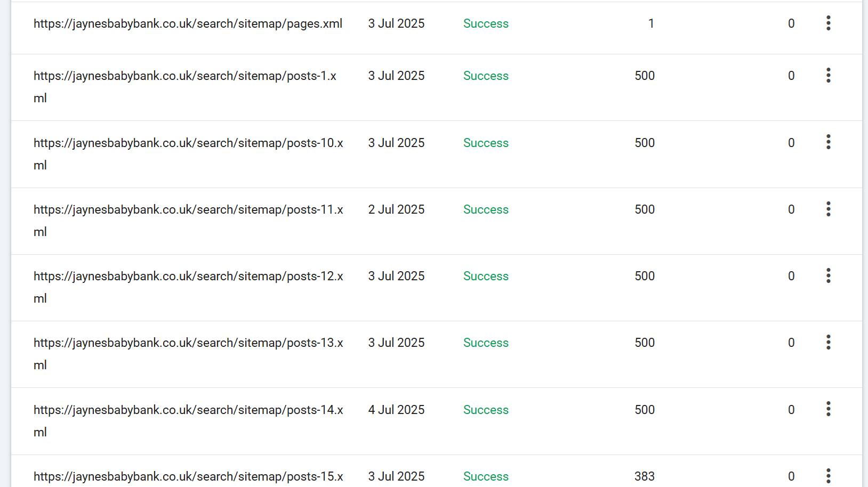868x487 pixels.
Task: Click the Success status of posts-14.xml
Action: [x=486, y=410]
